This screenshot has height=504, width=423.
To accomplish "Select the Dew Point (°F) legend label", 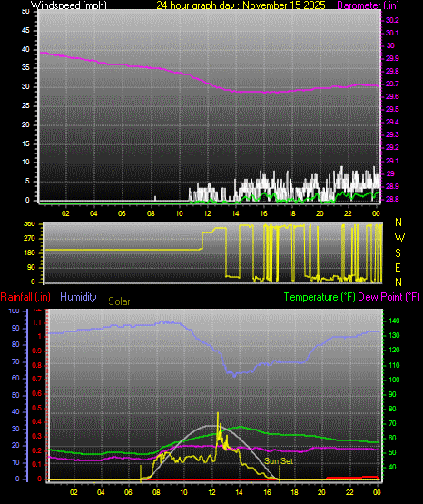I will click(389, 297).
